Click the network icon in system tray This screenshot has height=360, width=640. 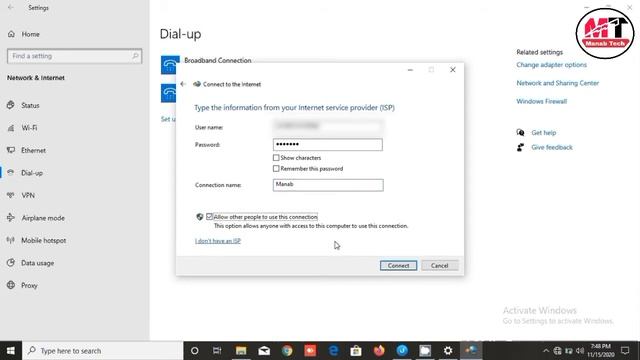(x=558, y=351)
